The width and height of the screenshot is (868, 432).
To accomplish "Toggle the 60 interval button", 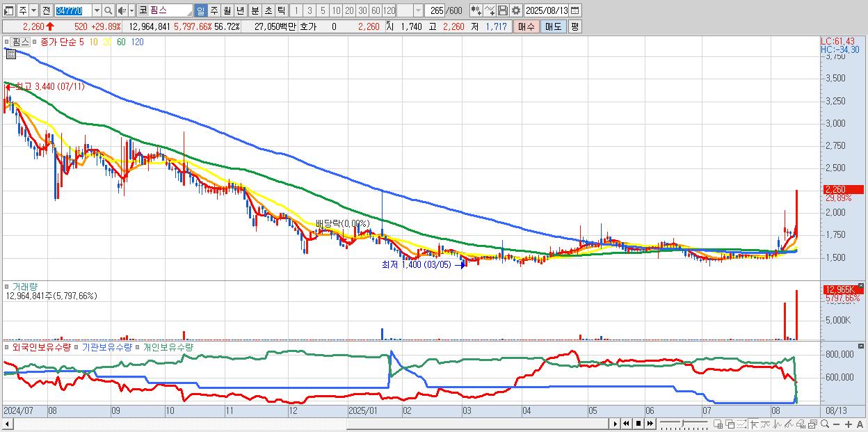I will coord(376,10).
